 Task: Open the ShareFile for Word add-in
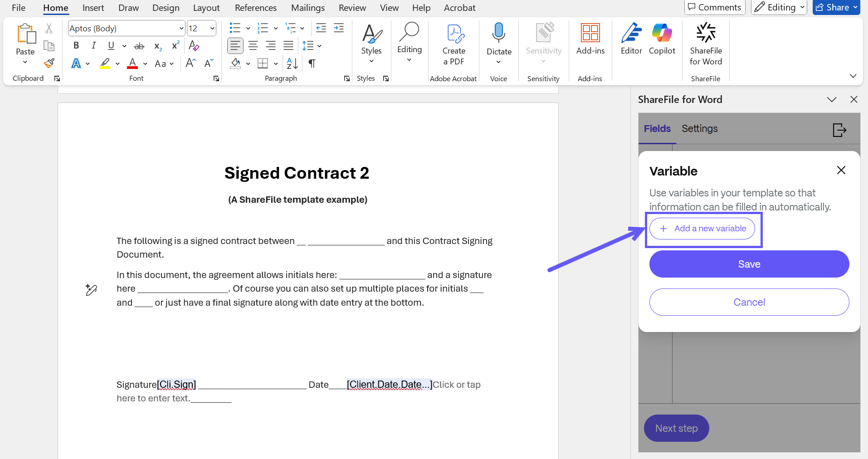click(706, 44)
